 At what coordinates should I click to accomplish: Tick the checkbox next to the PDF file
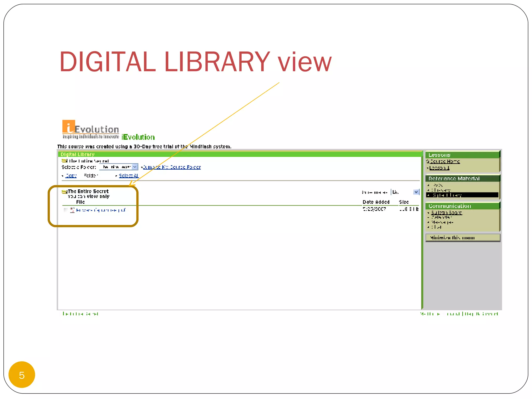click(x=66, y=210)
